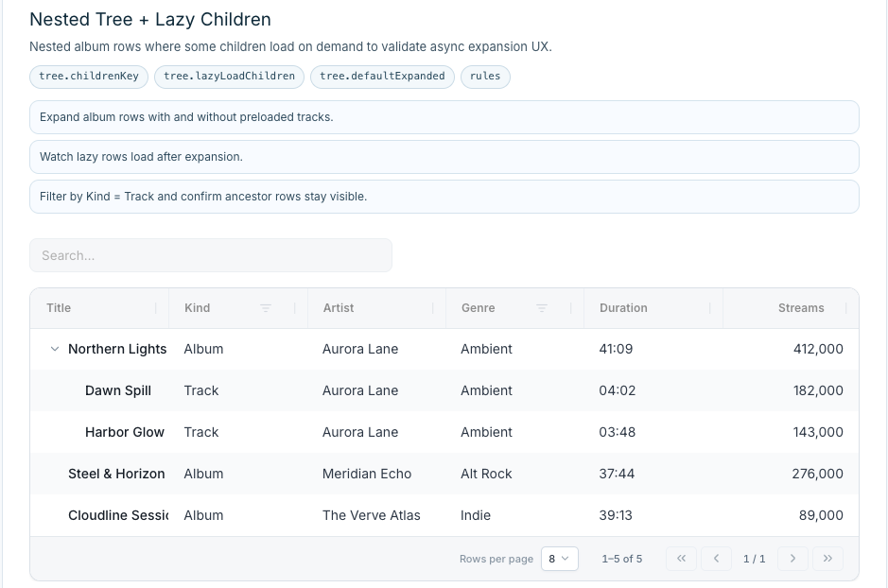This screenshot has height=588, width=888.
Task: Select the tree.lazyLoadChildren tag
Action: pos(230,77)
